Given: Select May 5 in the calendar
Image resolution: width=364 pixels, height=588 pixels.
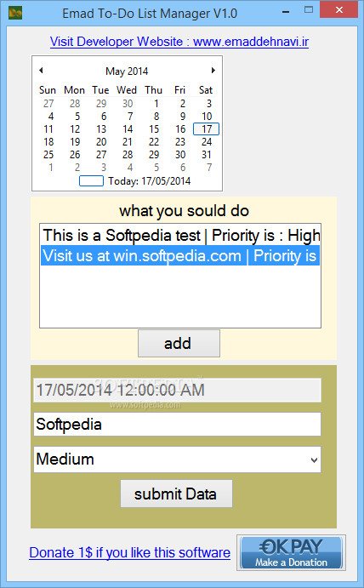Looking at the screenshot, I should 77,117.
